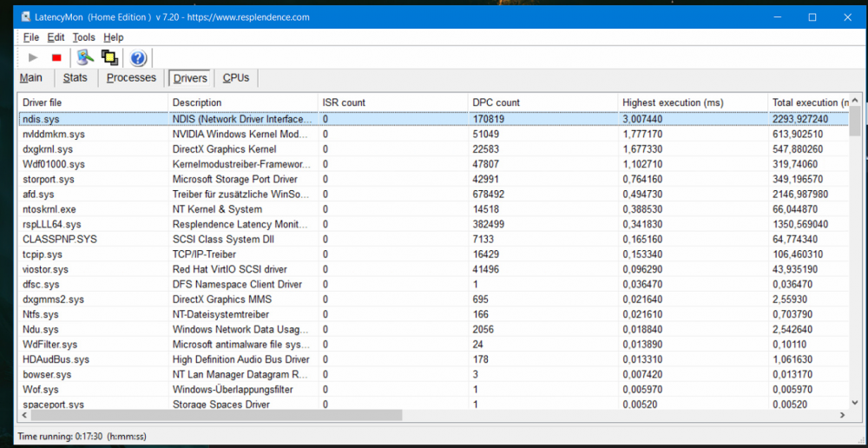
Task: Select the dxgmms2.sys row
Action: [433, 300]
